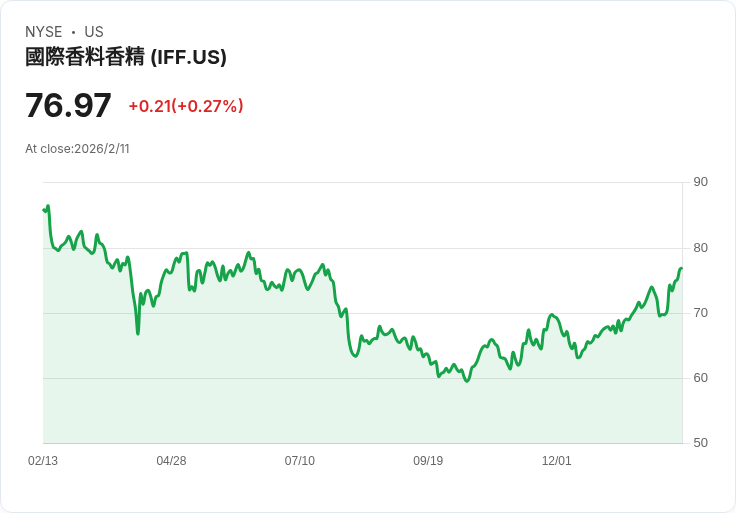The height and width of the screenshot is (513, 736).
Task: Click the 12/01 date axis label
Action: pyautogui.click(x=556, y=461)
